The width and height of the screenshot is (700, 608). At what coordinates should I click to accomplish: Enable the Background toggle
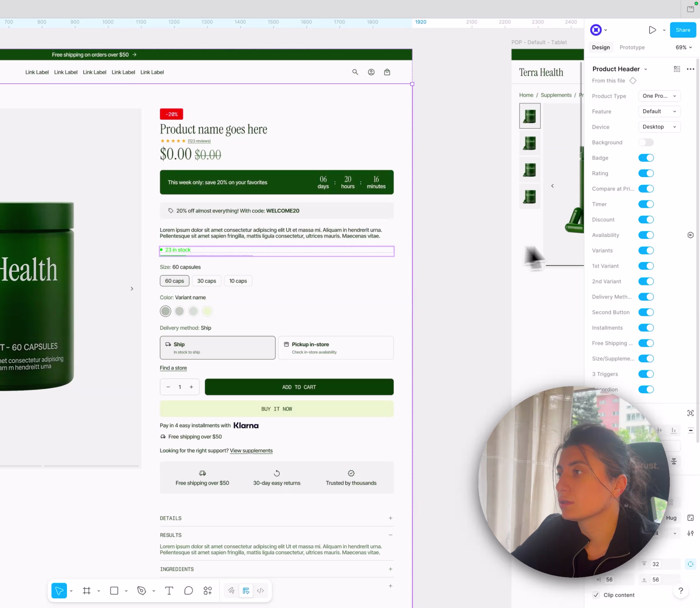point(646,142)
